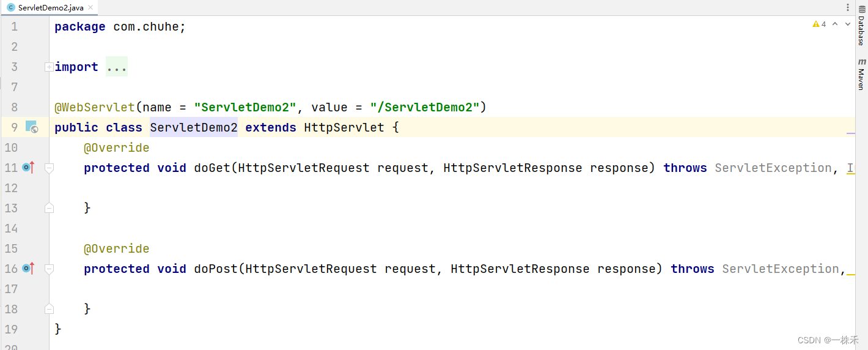Screen dimensions: 868x350
Task: Click the override gutter icon beside doGet line 11
Action: click(28, 167)
